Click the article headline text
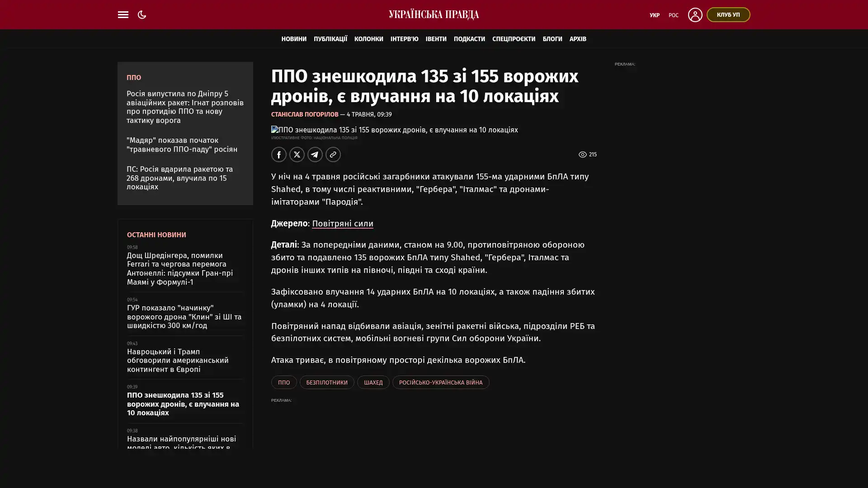Image resolution: width=868 pixels, height=488 pixels. coord(425,86)
